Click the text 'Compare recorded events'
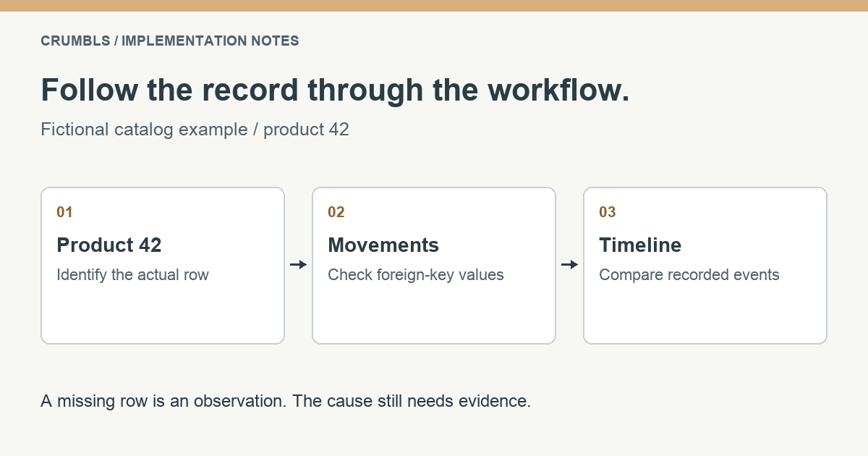This screenshot has height=456, width=868. click(x=689, y=275)
